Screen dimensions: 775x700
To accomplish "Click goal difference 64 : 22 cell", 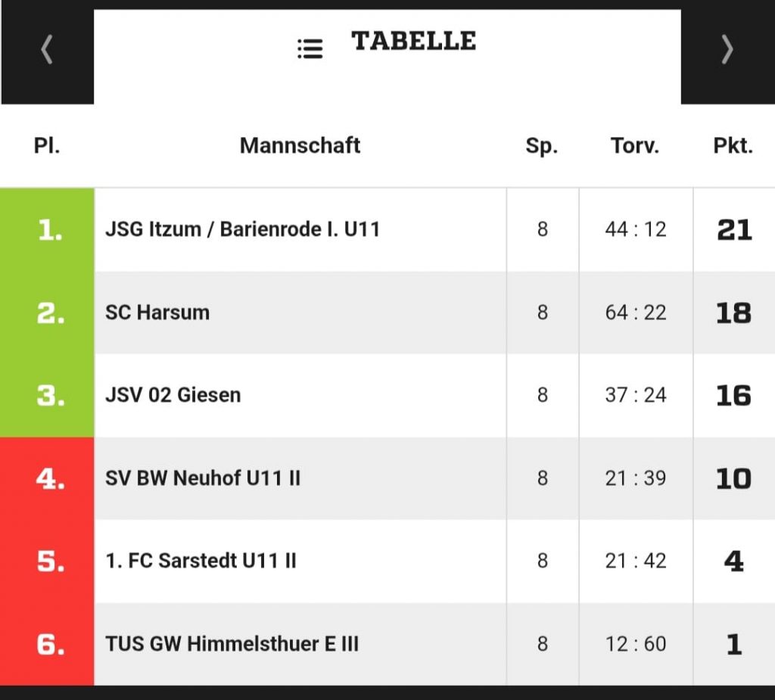I will point(636,313).
